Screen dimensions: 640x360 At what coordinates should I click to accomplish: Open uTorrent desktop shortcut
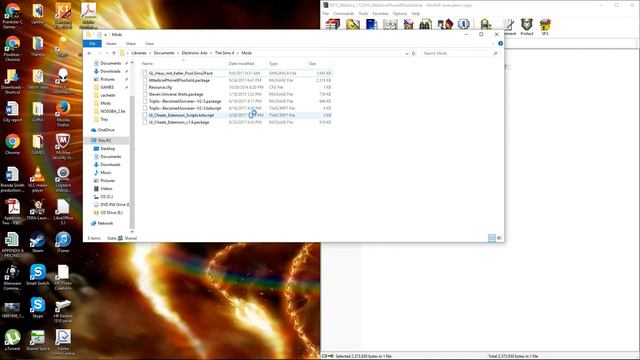coord(13,340)
